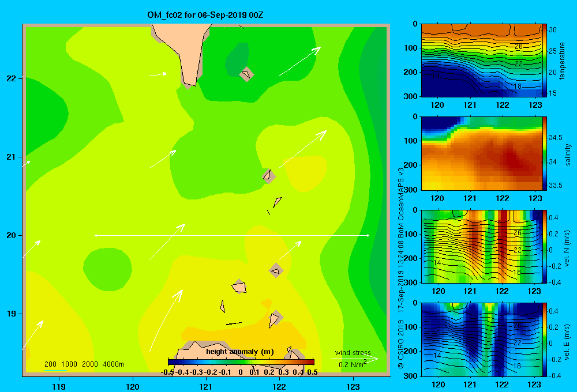Click the vel. E color scale bar
This screenshot has width=577, height=392.
click(545, 340)
